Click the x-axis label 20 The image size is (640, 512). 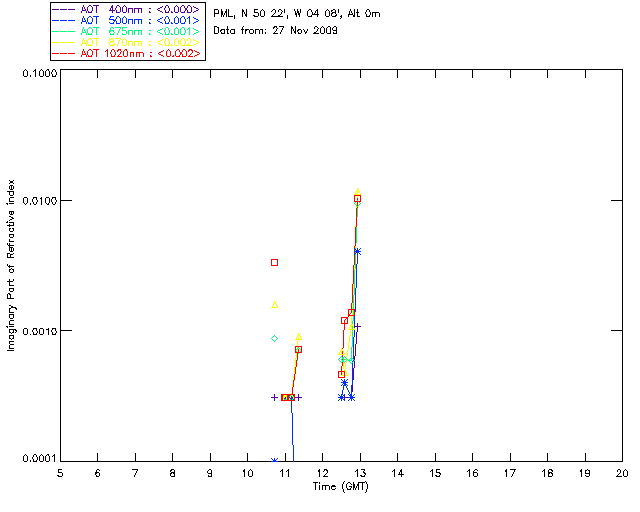click(622, 473)
